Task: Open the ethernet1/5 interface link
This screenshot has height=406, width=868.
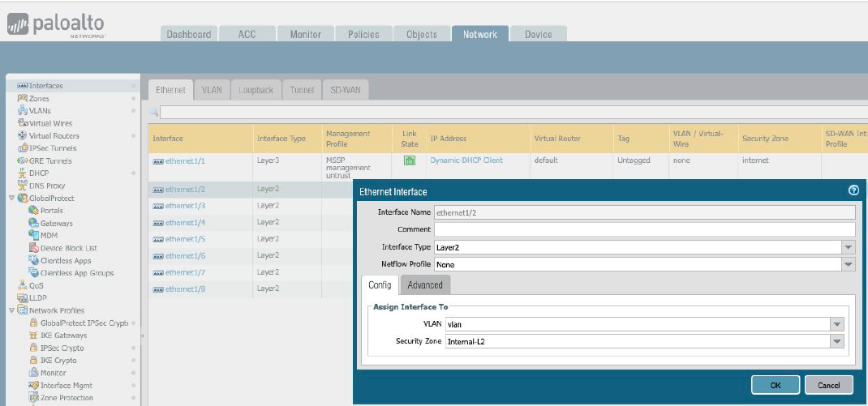Action: click(185, 239)
